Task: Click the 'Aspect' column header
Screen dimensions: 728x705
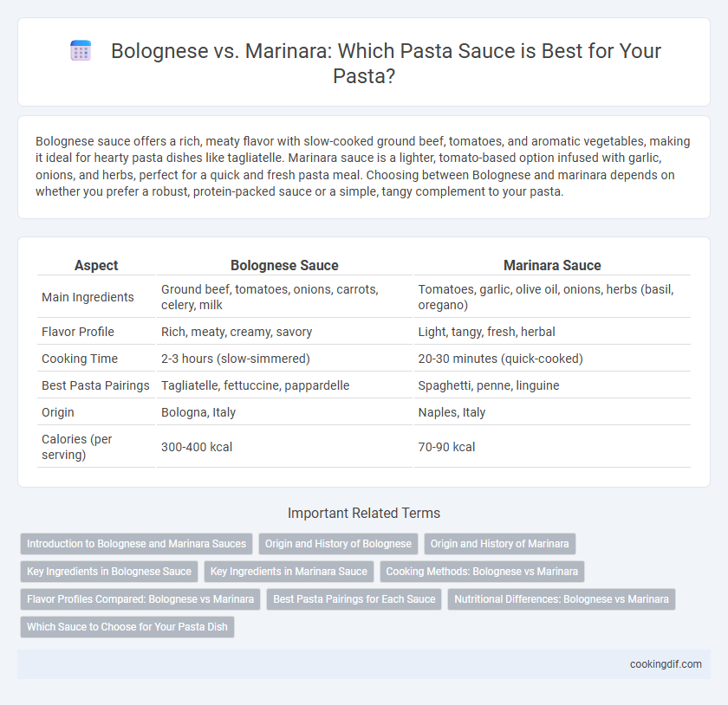Action: coord(96,265)
